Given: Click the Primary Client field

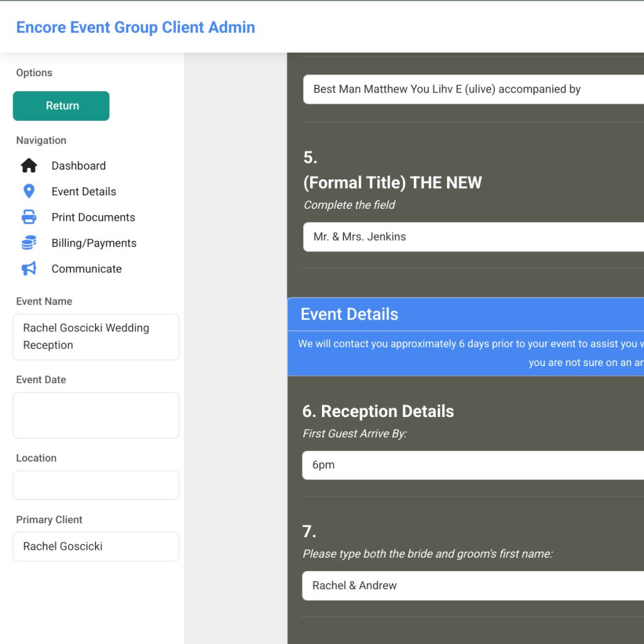Looking at the screenshot, I should click(x=96, y=547).
